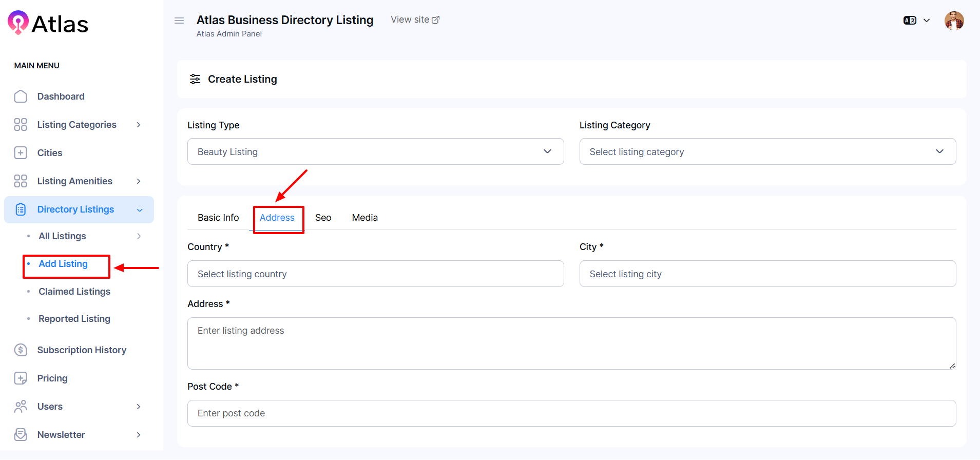Click the Dashboard home icon
Image resolution: width=980 pixels, height=460 pixels.
pyautogui.click(x=21, y=97)
